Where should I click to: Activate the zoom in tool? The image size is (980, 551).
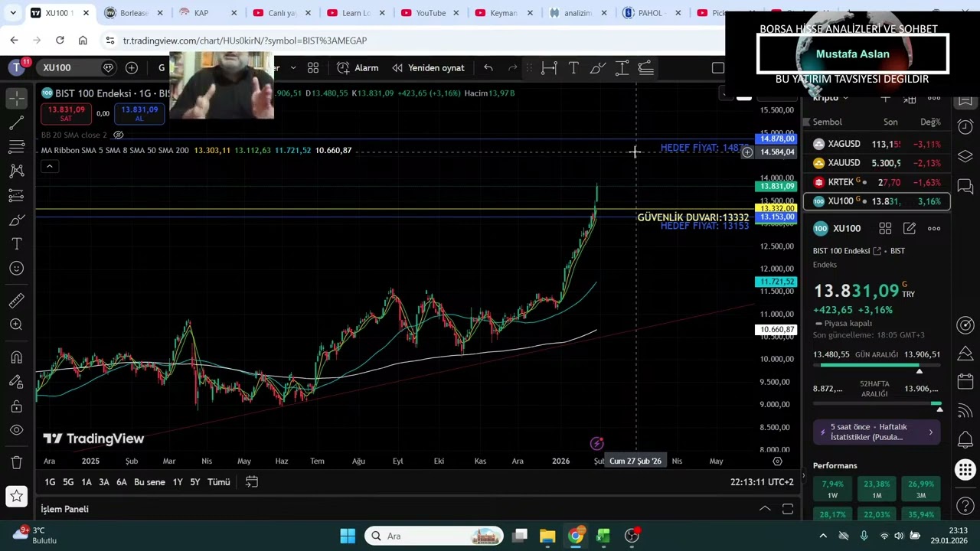pos(17,325)
